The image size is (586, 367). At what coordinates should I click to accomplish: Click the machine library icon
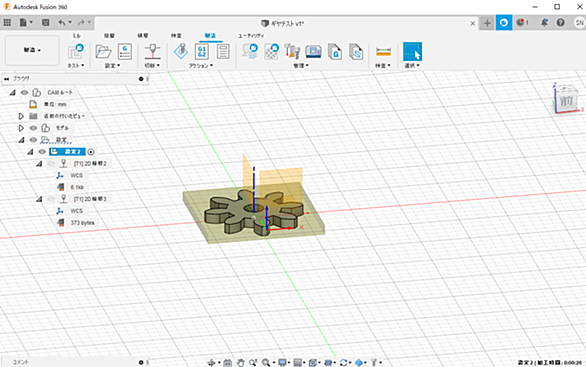pos(314,52)
